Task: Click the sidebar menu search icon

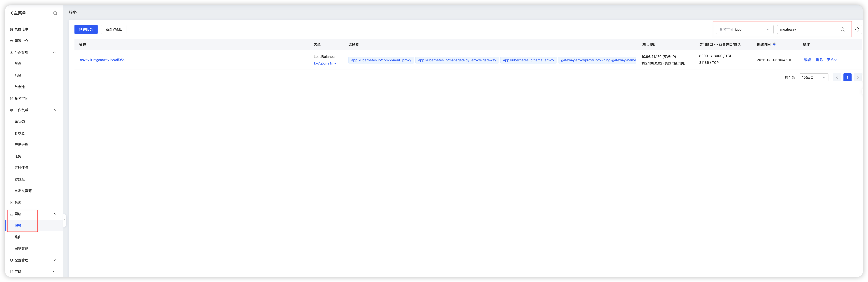Action: [x=55, y=13]
